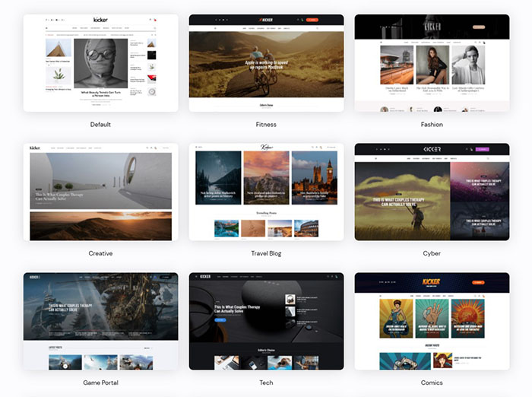The width and height of the screenshot is (532, 397).
Task: Choose the Travel Blog demo thumbnail
Action: pos(266,192)
